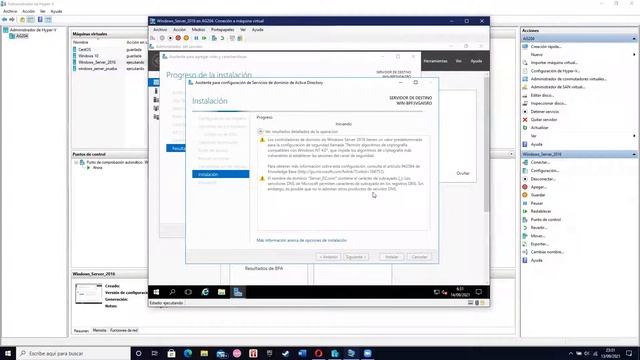Open Internet Explorer in guest VM taskbar
The height and width of the screenshot is (360, 640).
click(x=205, y=292)
